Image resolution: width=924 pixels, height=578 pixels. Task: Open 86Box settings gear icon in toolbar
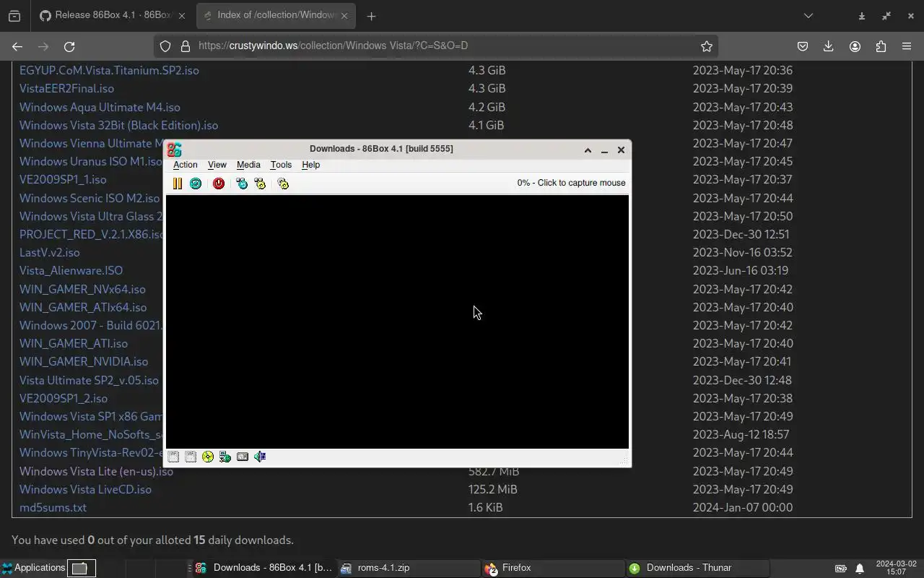(x=283, y=184)
